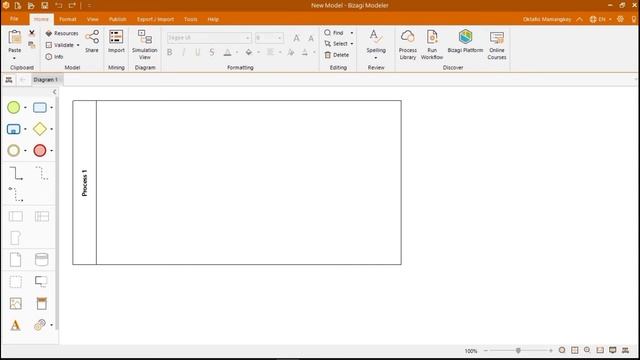Collapse the shapes palette chevron
640x360 pixels.
coord(54,92)
